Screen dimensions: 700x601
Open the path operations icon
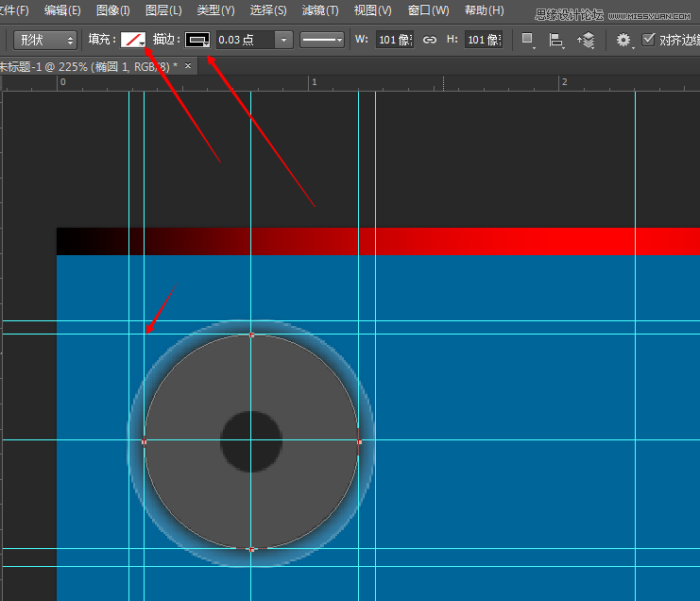(528, 40)
